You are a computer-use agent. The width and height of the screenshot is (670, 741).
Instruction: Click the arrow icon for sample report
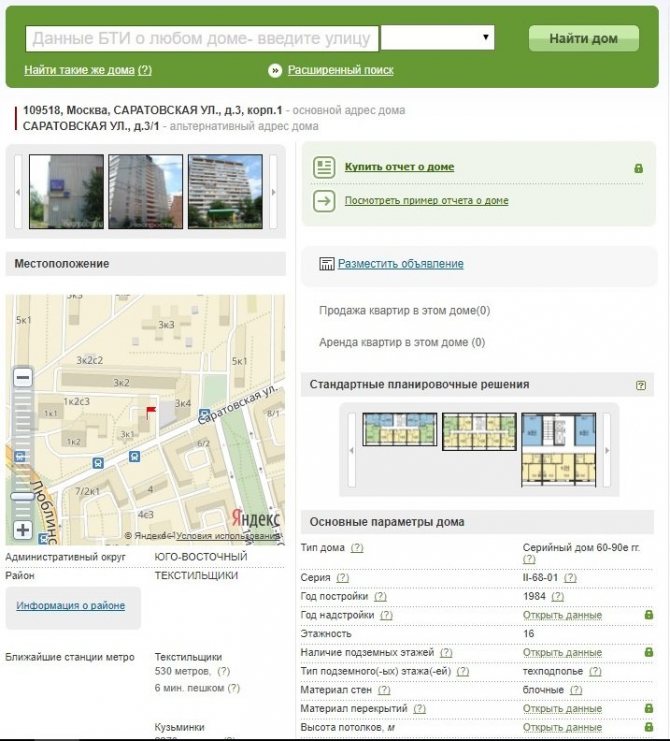pos(324,201)
